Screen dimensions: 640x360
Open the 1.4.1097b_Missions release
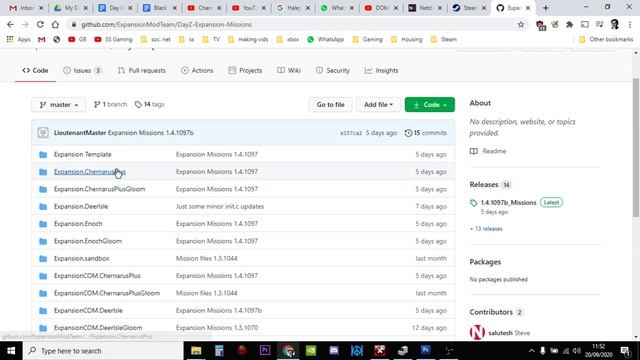point(508,202)
